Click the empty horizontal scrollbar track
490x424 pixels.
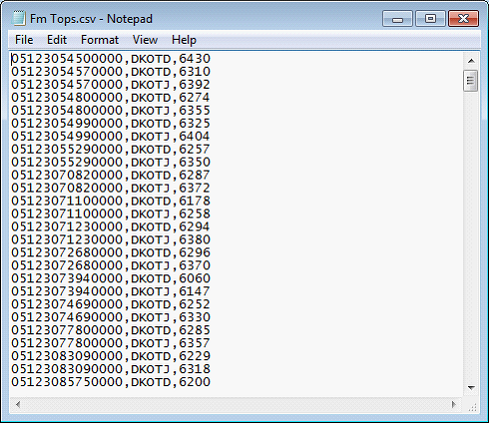tap(235, 404)
